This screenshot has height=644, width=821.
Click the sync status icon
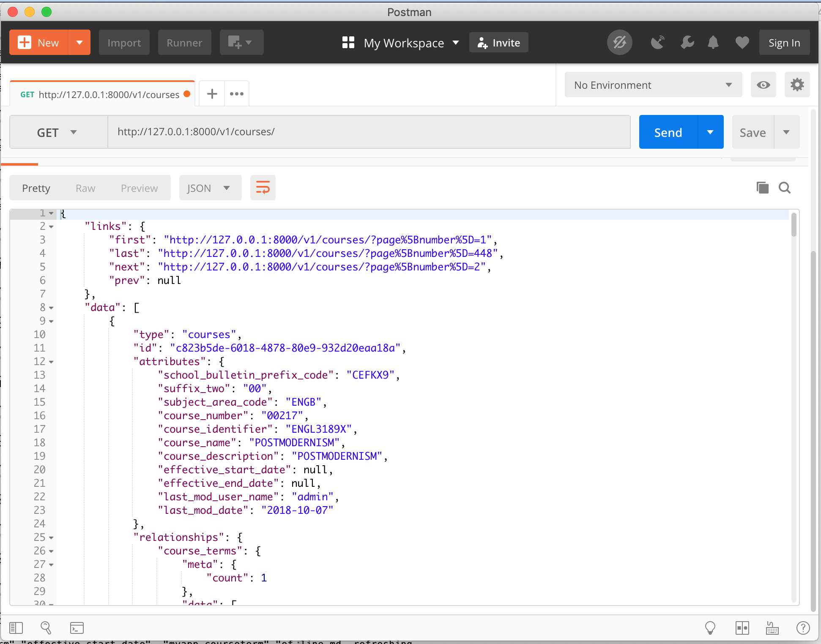tap(619, 42)
